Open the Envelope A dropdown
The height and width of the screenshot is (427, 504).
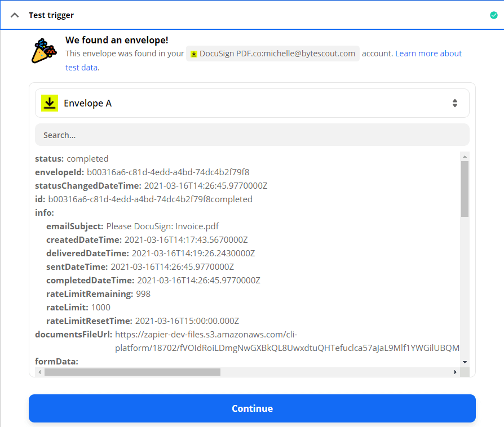(x=252, y=103)
